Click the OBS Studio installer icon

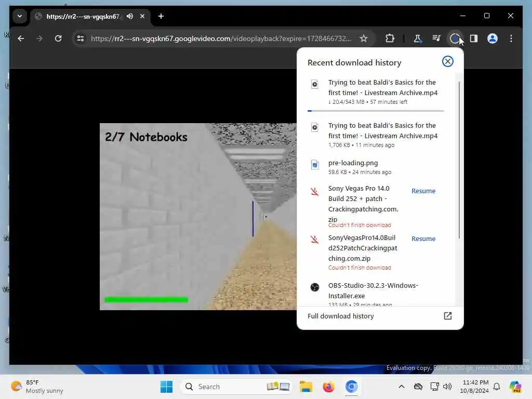[x=315, y=287]
